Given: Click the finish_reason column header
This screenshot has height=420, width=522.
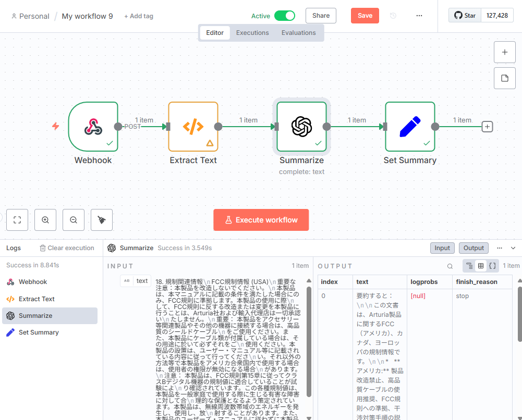Looking at the screenshot, I should [x=482, y=282].
